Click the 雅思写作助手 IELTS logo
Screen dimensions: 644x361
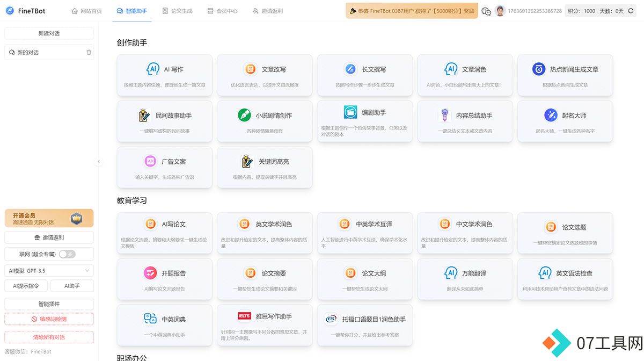(244, 316)
